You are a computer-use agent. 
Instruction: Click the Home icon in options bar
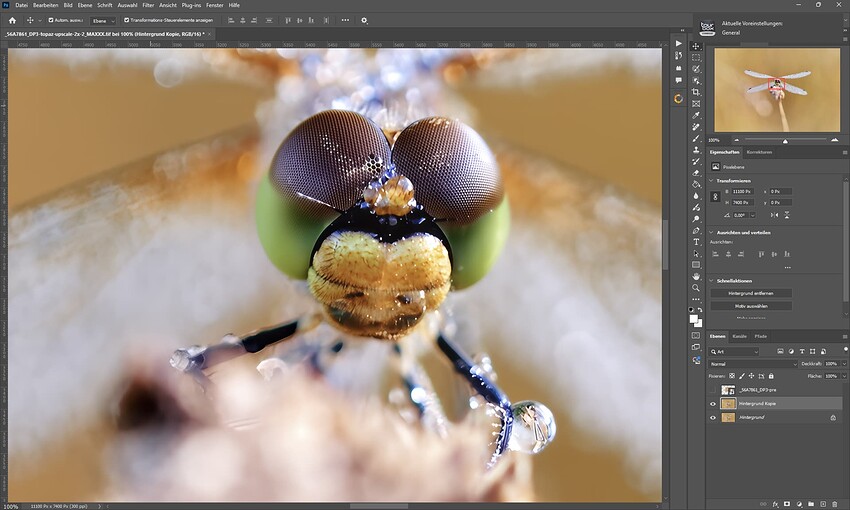pos(12,21)
